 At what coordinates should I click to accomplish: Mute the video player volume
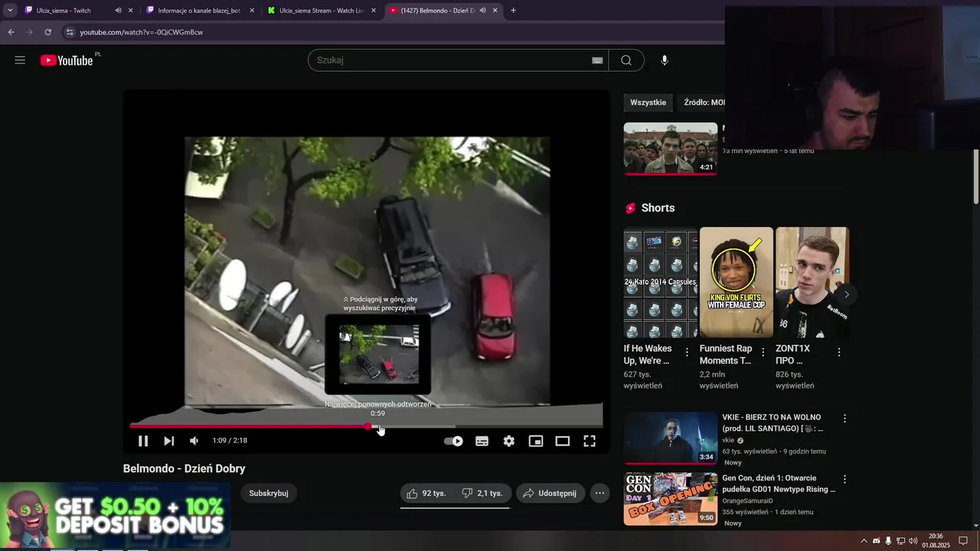pos(194,441)
